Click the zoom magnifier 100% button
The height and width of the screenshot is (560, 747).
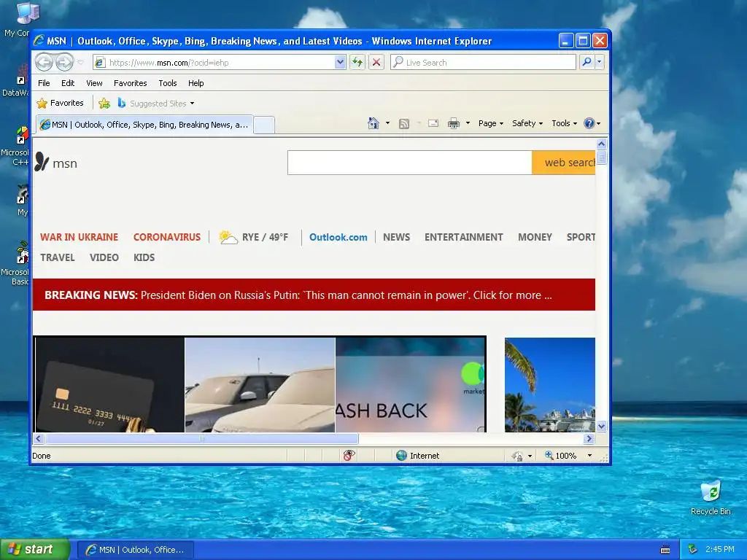(x=561, y=456)
